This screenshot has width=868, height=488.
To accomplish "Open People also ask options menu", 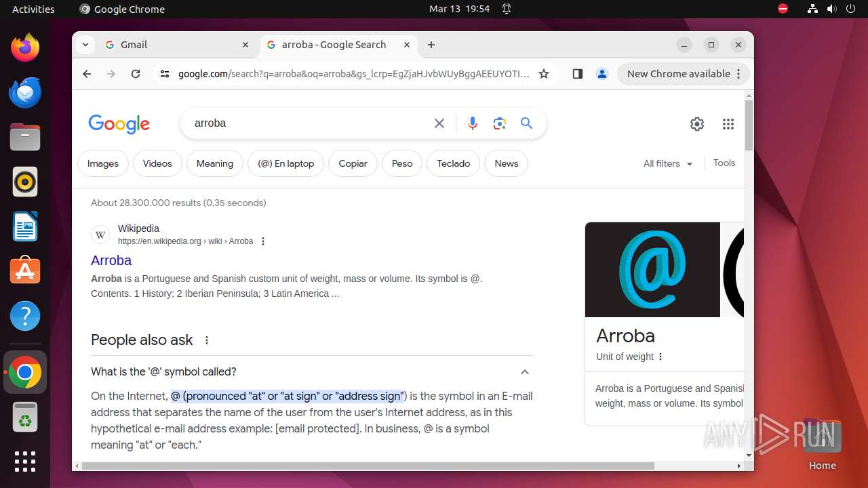I will 207,340.
